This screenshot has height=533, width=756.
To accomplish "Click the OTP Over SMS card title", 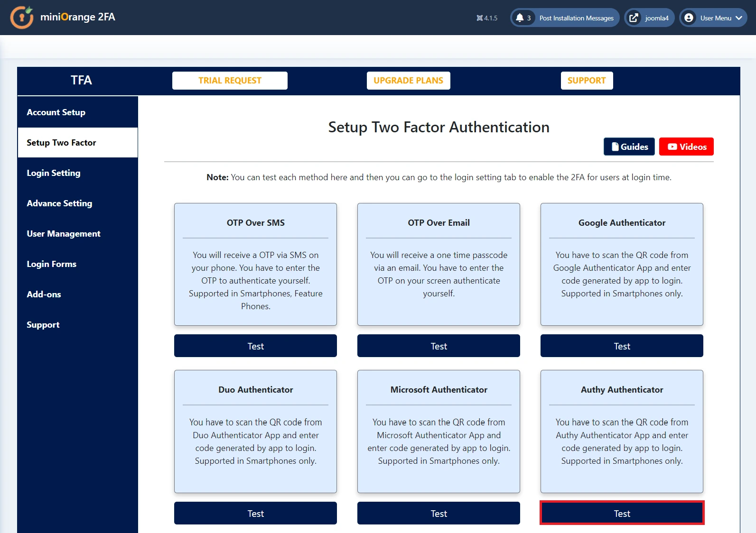I will tap(255, 223).
